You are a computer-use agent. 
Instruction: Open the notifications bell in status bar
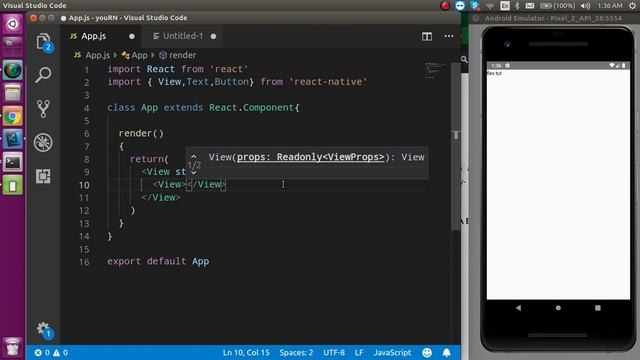click(447, 352)
